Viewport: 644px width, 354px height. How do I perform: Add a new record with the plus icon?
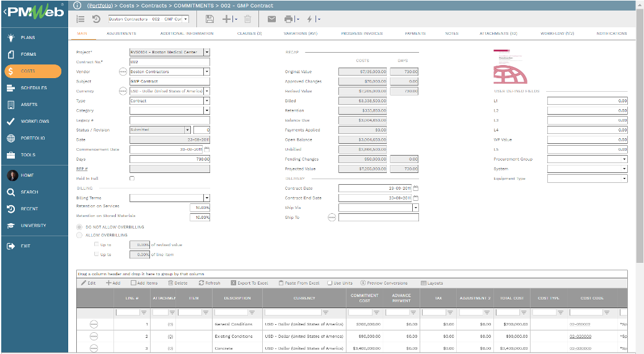pos(227,19)
